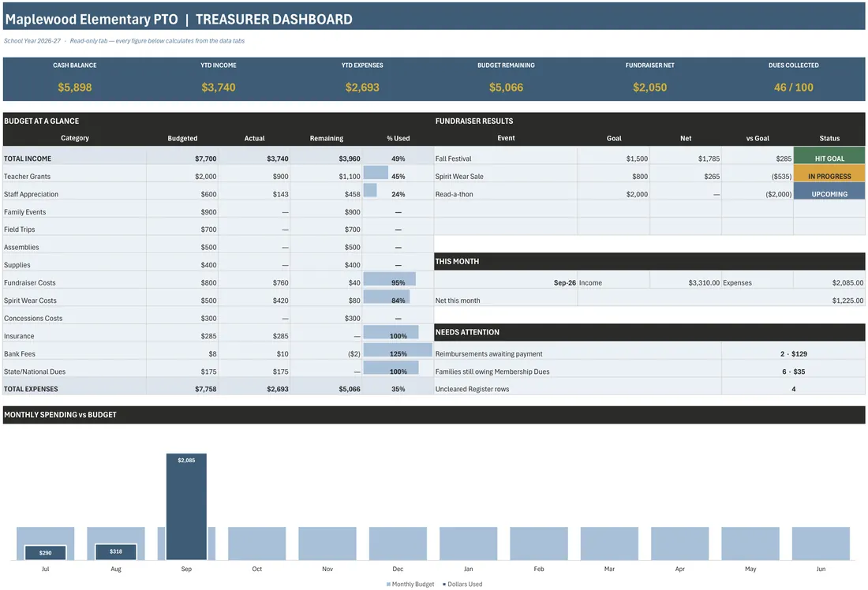Select the Budget Remaining value $5,066
This screenshot has width=868, height=590.
tap(506, 88)
